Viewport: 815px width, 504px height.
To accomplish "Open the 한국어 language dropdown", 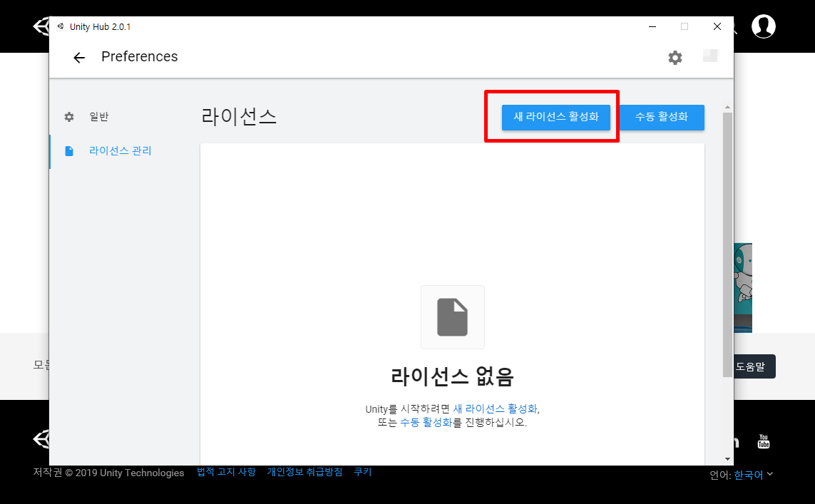I will [753, 474].
